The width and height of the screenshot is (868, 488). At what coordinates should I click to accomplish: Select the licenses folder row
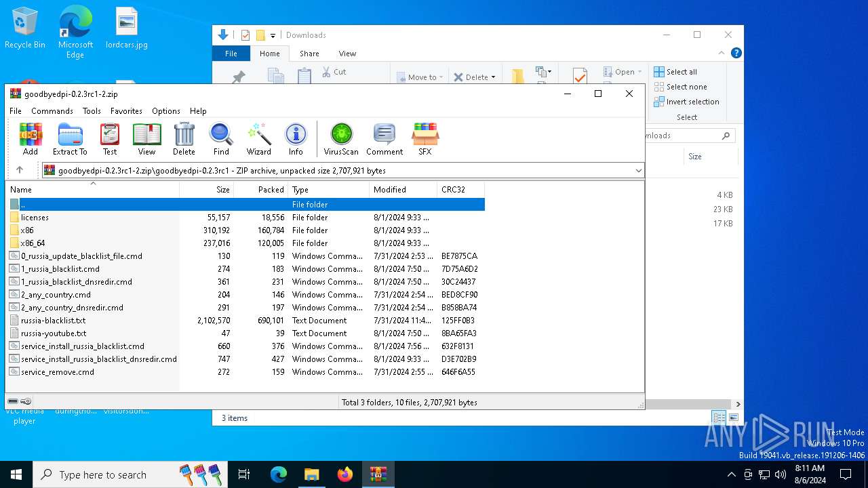[245, 218]
